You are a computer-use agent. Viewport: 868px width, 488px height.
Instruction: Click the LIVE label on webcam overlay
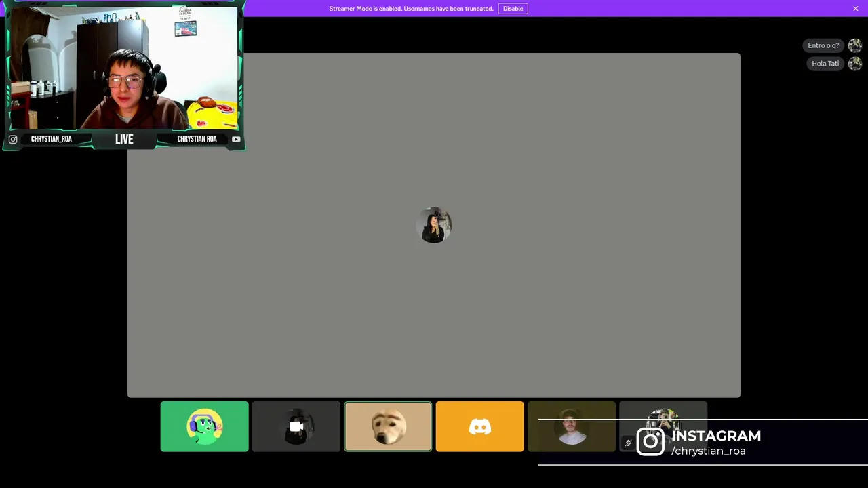[x=124, y=139]
